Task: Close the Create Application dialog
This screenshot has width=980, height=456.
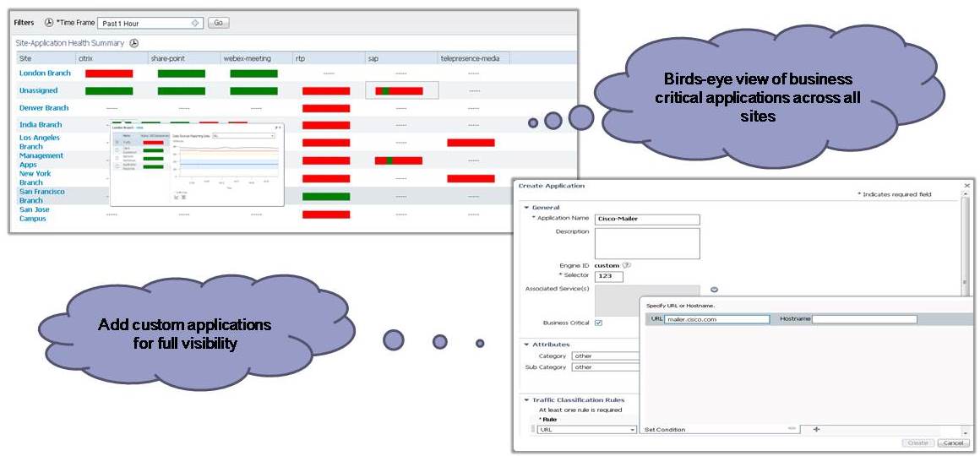Action: (x=966, y=186)
